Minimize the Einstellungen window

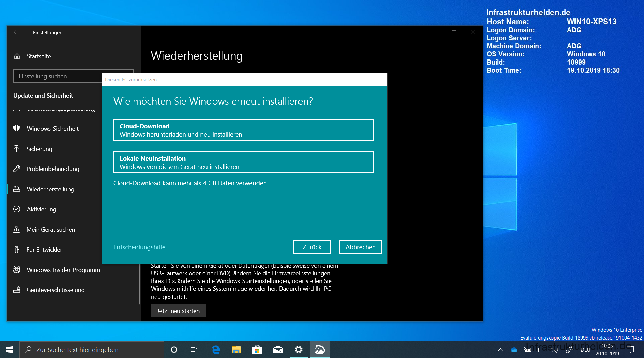point(435,32)
